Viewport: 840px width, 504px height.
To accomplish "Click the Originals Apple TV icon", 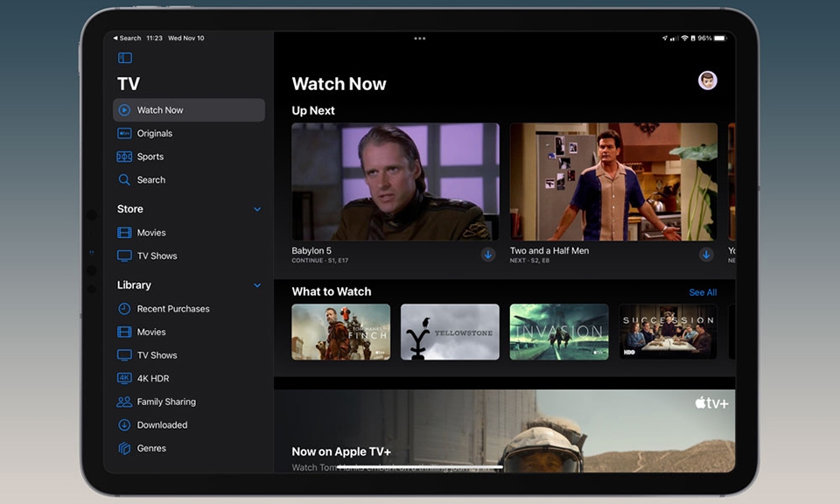I will coord(124,133).
